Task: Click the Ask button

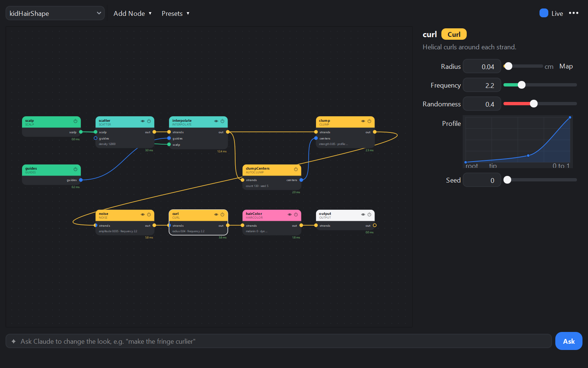Action: [569, 341]
